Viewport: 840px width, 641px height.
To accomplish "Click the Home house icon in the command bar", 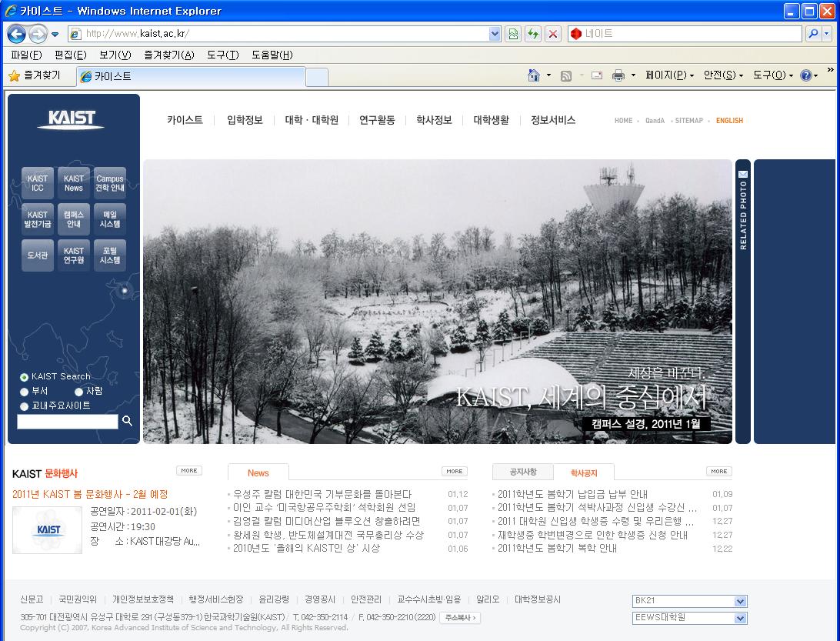I will (534, 75).
